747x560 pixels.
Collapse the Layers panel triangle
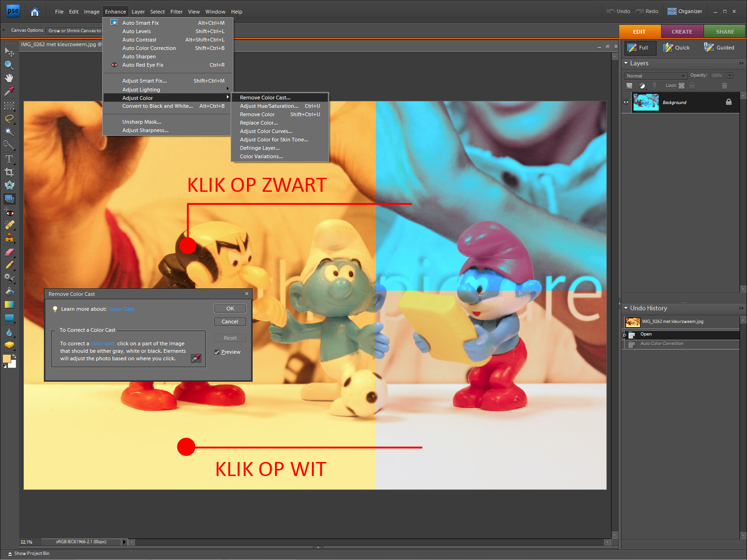pyautogui.click(x=626, y=63)
